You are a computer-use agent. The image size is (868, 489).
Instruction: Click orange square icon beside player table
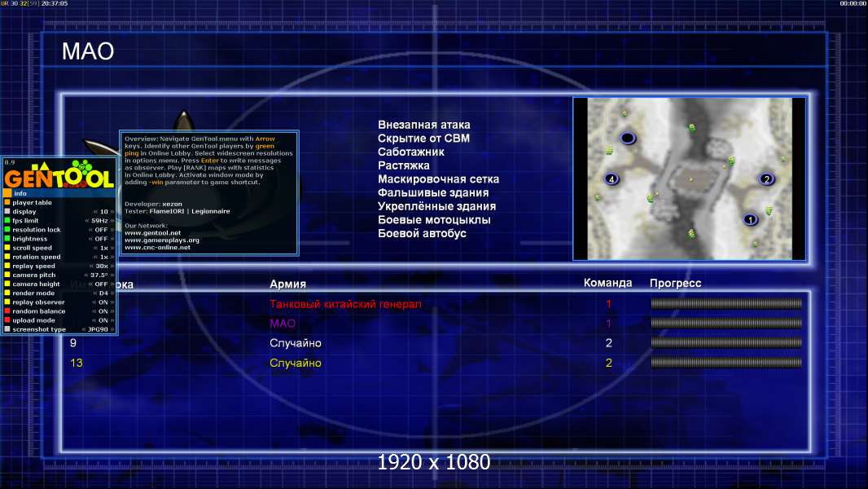[x=7, y=203]
